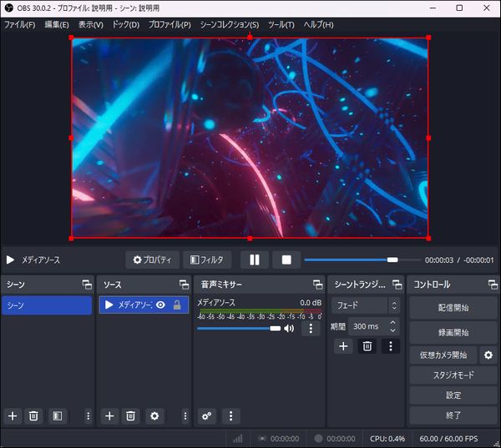Remove the selected scene transition
Viewport: 501px width, 448px height.
click(367, 346)
